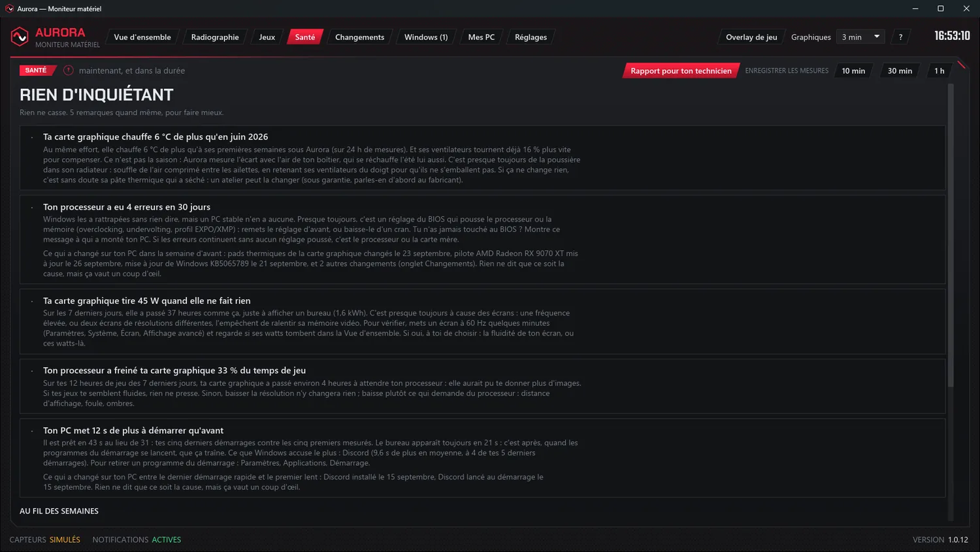Open the Réglages tab
Viewport: 980px width, 552px height.
tap(531, 37)
